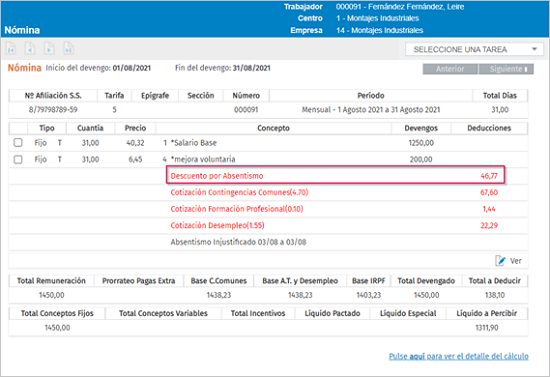Go to first payslip record icon
This screenshot has width=550, height=377.
tap(11, 48)
